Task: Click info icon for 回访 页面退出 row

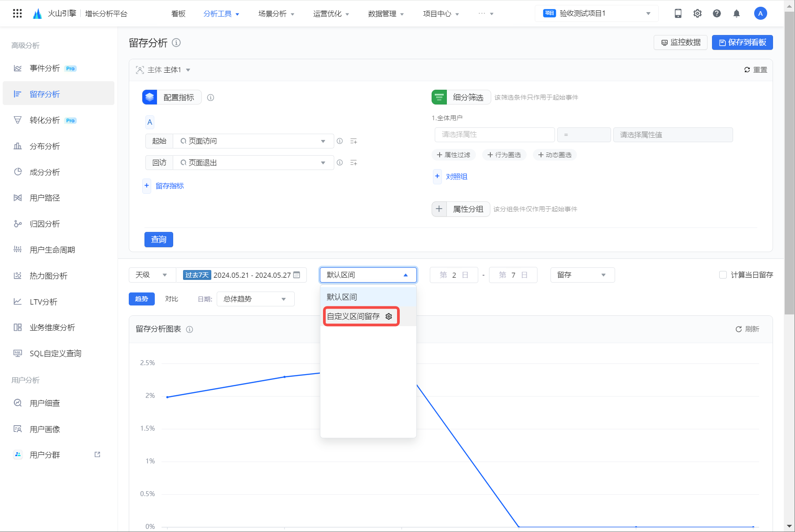Action: click(340, 162)
